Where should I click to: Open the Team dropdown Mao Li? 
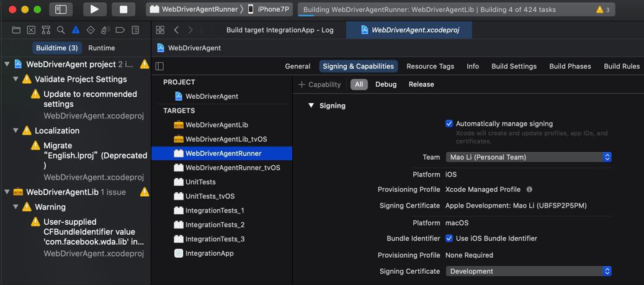(x=529, y=157)
